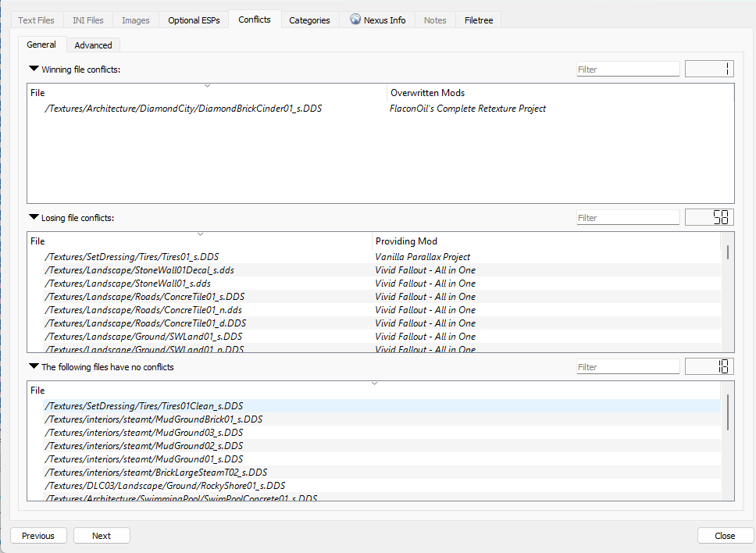Click sort arrow above winning conflicts File column
Viewport: 756px width, 553px height.
tap(207, 86)
